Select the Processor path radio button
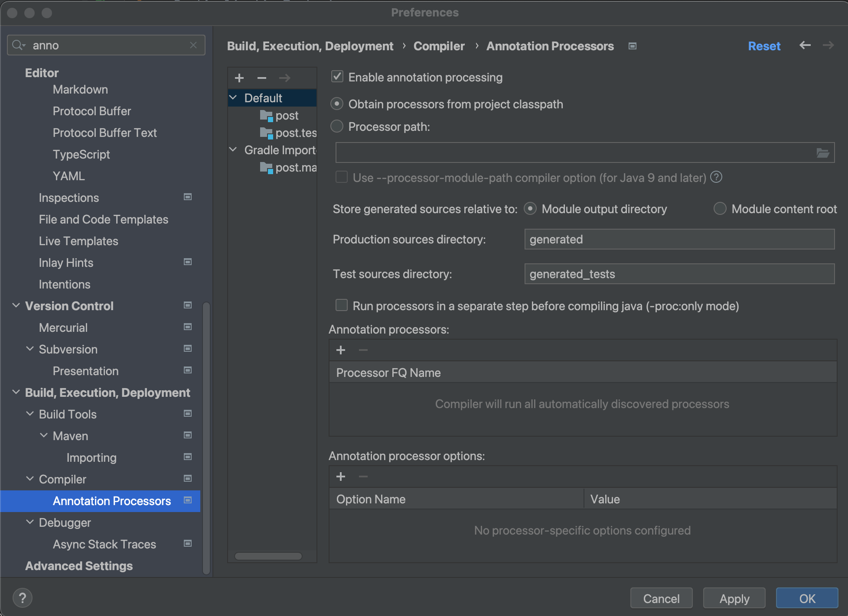Screen dimensions: 848x616 pos(337,126)
